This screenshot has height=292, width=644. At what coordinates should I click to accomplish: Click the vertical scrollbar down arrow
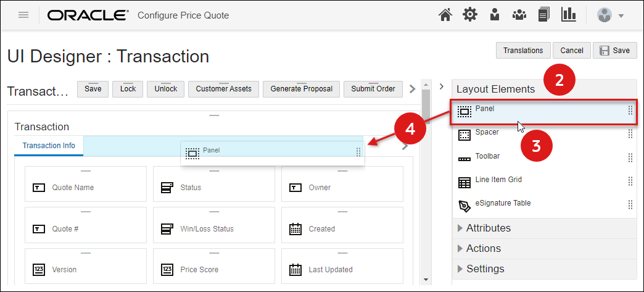pyautogui.click(x=426, y=279)
